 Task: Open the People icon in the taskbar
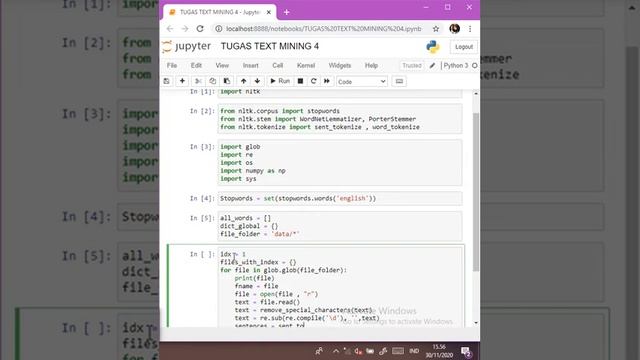[x=319, y=351]
